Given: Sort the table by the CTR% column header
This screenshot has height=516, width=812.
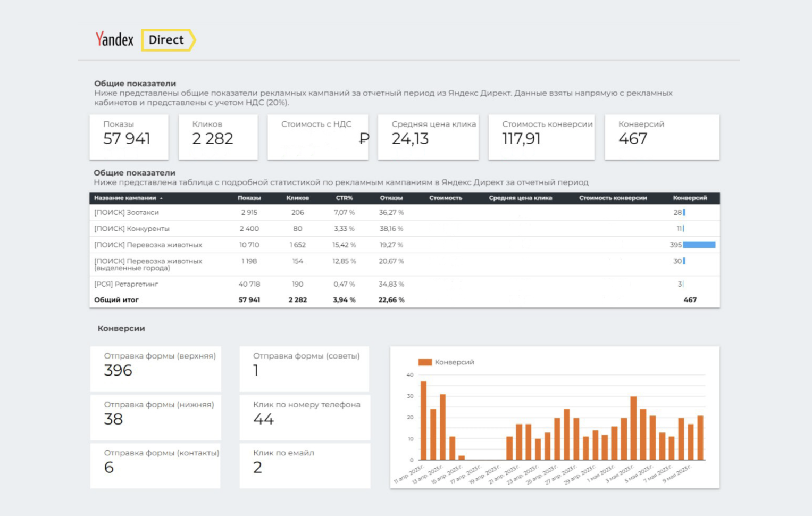Looking at the screenshot, I should [x=344, y=198].
